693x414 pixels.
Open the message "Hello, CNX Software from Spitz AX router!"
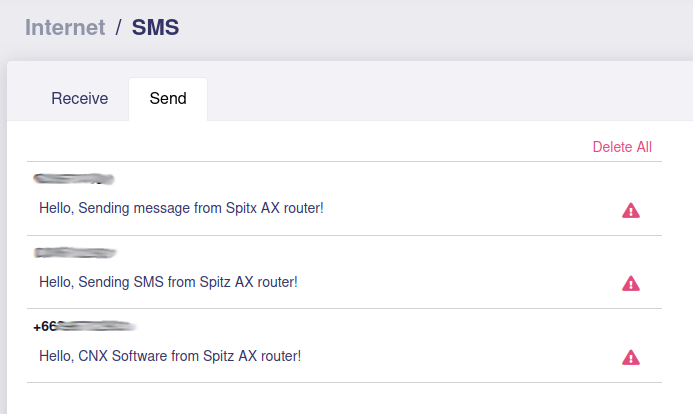(x=170, y=356)
